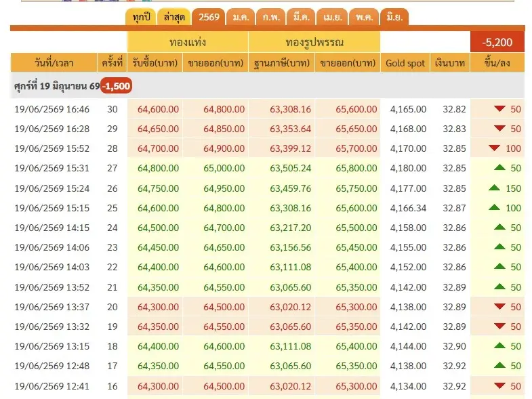Click ornament sell price 65,450.00
This screenshot has width=532, height=399.
tap(356, 247)
